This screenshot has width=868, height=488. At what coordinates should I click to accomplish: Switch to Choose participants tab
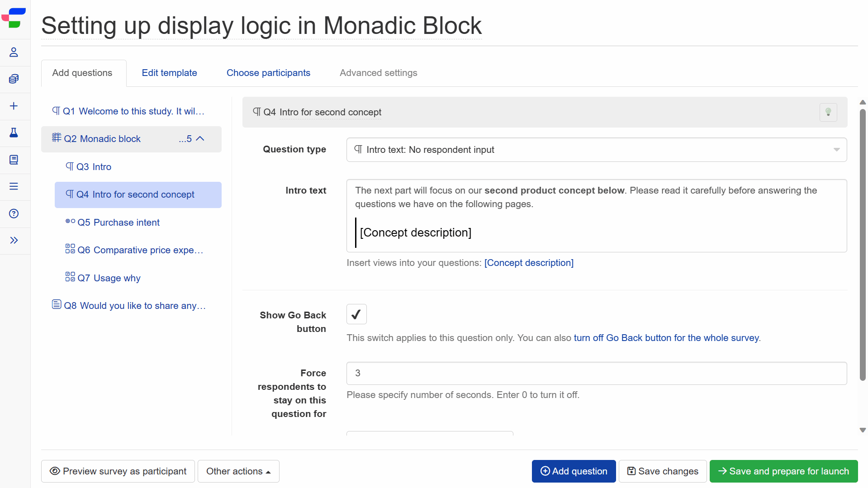click(x=268, y=73)
